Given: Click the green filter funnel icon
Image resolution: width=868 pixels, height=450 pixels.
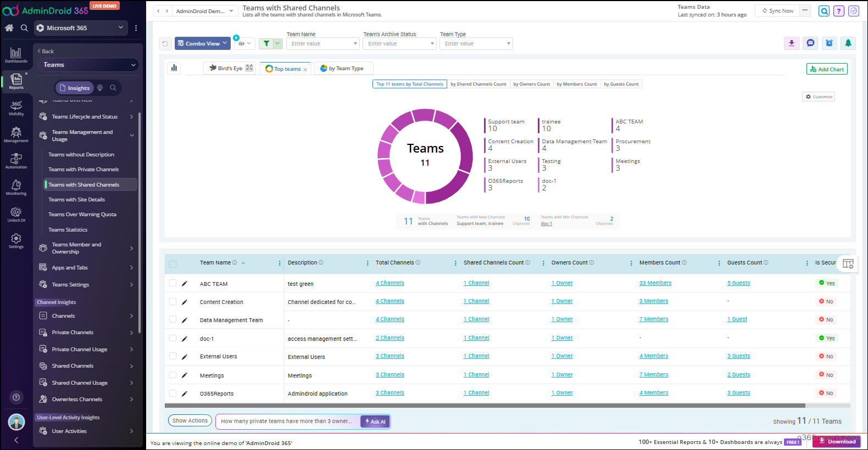Looking at the screenshot, I should (266, 43).
